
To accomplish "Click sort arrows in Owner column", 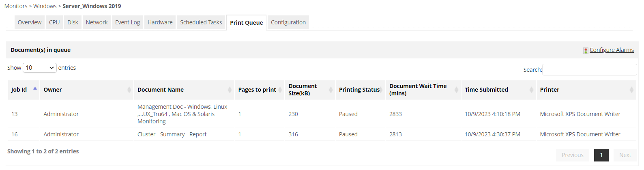I will pos(129,90).
